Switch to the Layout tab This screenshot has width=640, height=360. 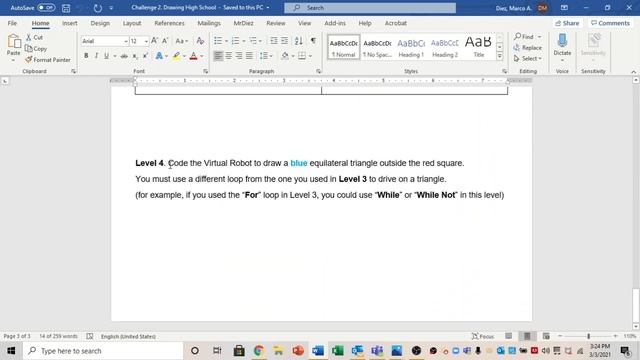point(132,23)
